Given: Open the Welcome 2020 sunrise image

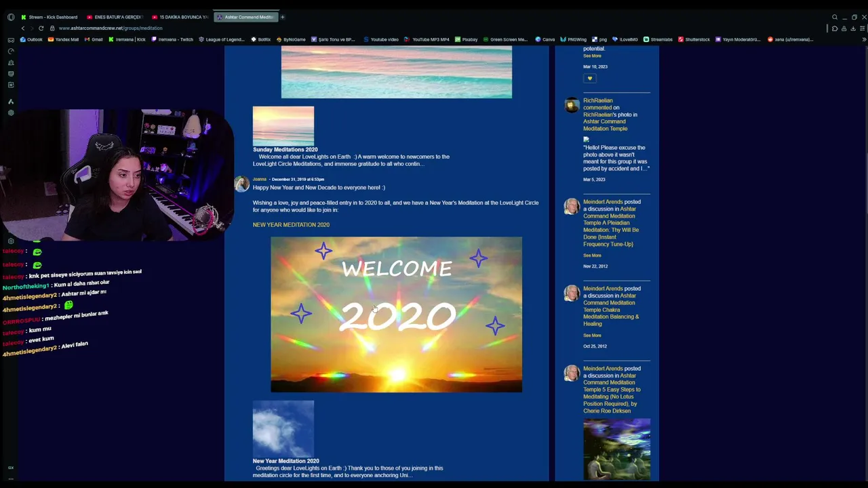Looking at the screenshot, I should pos(396,314).
